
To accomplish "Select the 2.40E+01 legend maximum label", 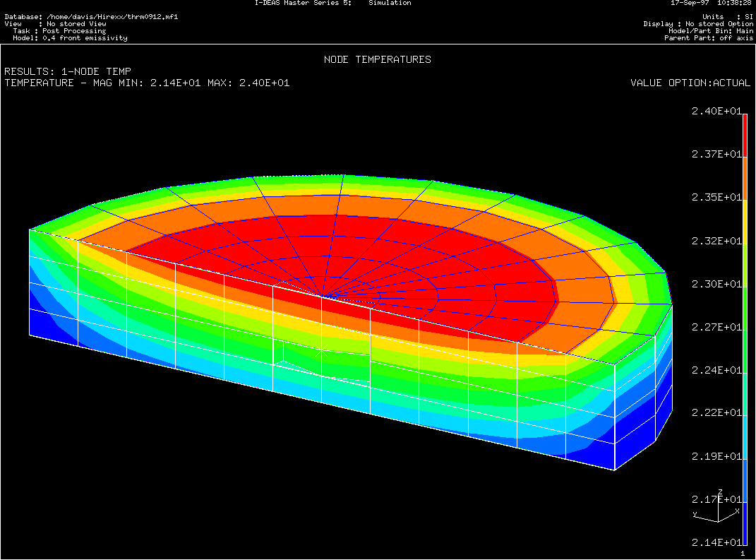I will pos(716,111).
